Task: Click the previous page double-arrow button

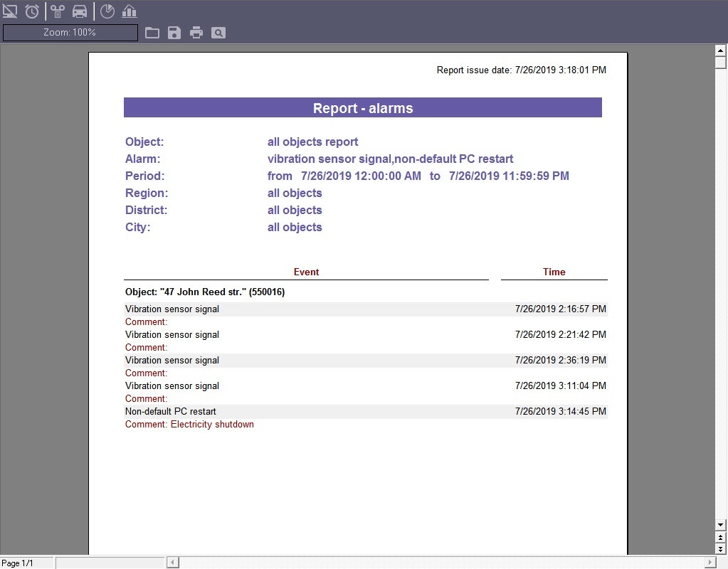Action: [720, 538]
